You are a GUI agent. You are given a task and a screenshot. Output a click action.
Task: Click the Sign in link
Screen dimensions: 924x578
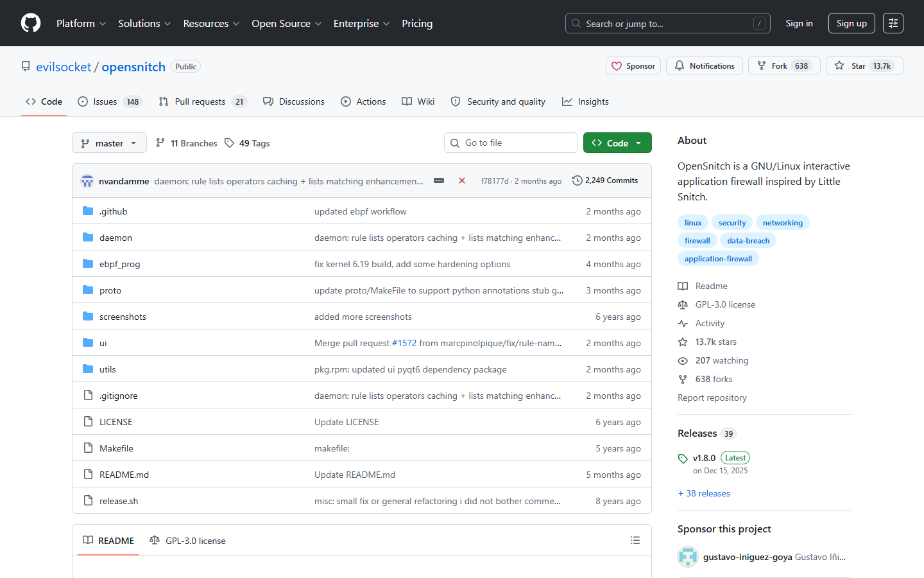(799, 23)
